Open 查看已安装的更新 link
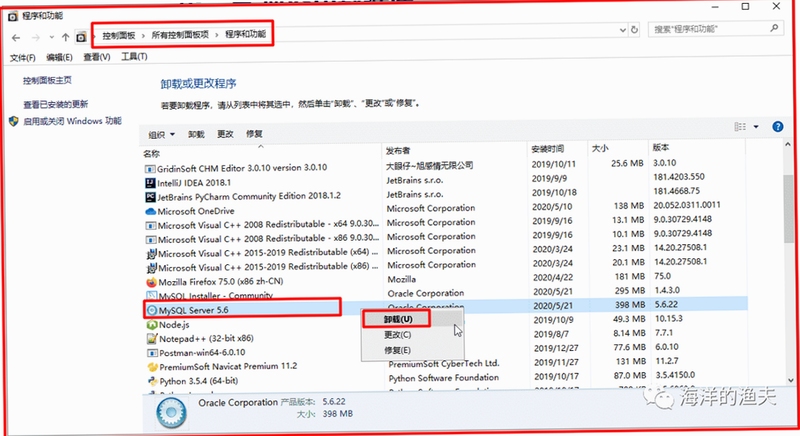Image resolution: width=800 pixels, height=436 pixels. [x=56, y=104]
